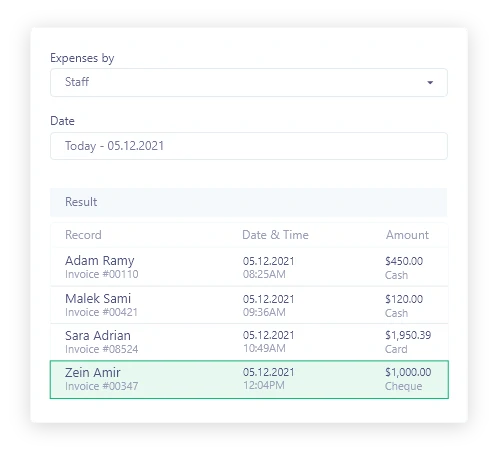Click the Record column header
The image size is (498, 456).
(83, 235)
